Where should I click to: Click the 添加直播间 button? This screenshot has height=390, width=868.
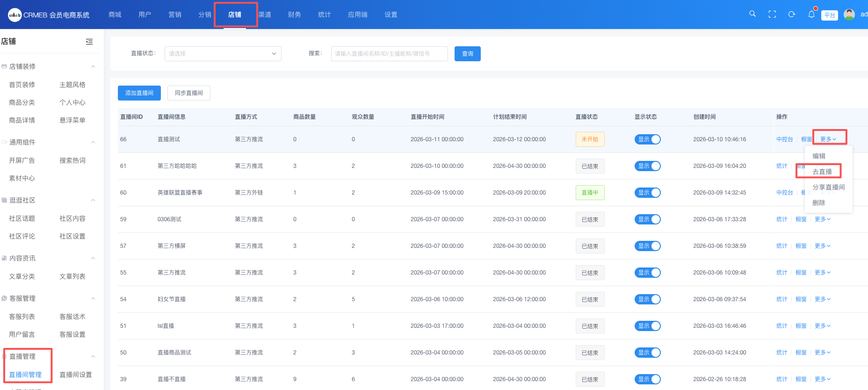[139, 93]
